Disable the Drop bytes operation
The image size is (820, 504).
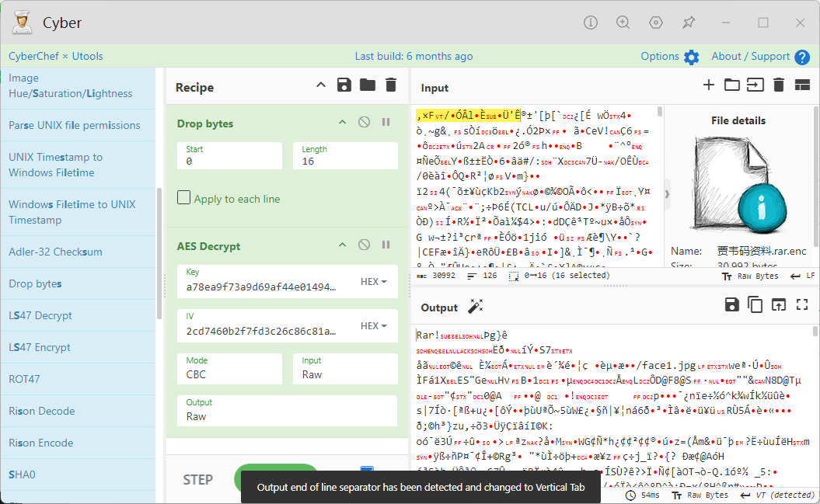tap(364, 122)
